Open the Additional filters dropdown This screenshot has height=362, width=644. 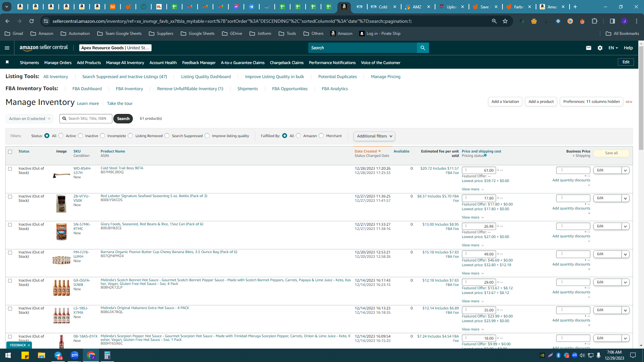click(x=374, y=136)
